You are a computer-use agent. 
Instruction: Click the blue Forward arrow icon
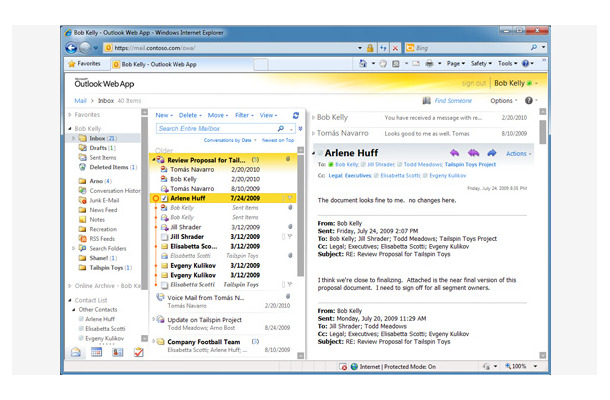pyautogui.click(x=492, y=153)
